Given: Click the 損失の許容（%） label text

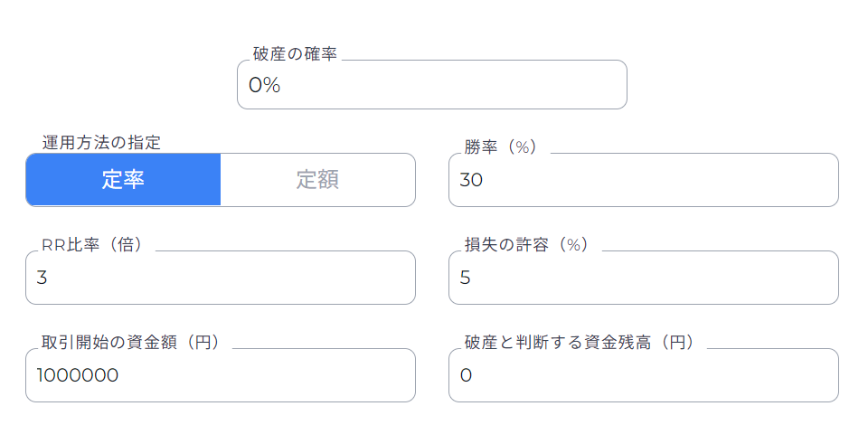Looking at the screenshot, I should (526, 245).
